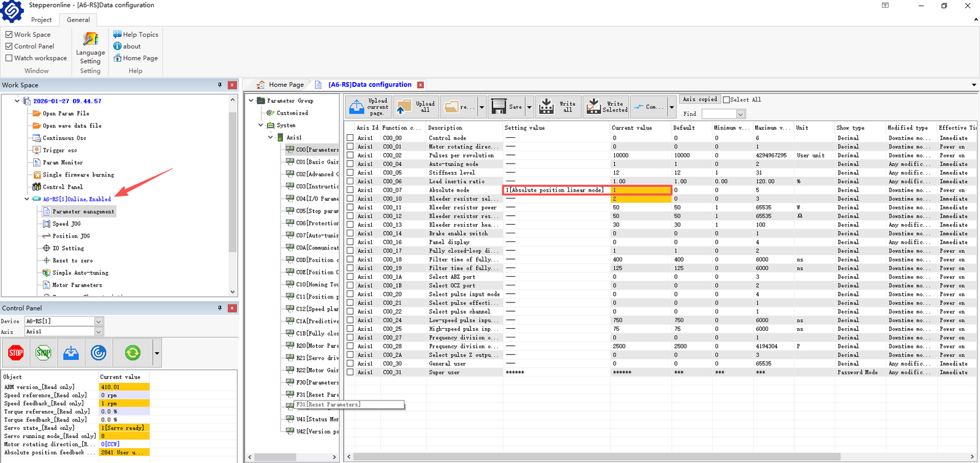Click the Write all toolbar button
The image size is (980, 463).
pos(557,107)
